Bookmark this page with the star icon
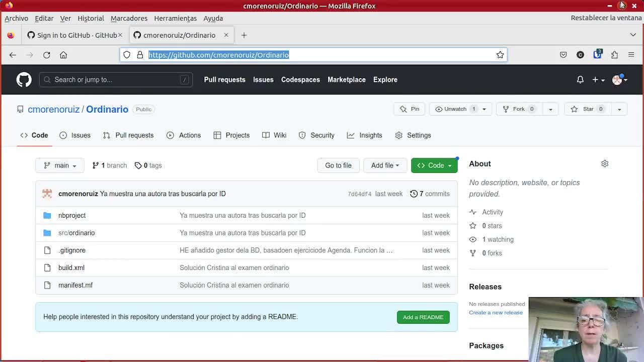 coord(500,55)
